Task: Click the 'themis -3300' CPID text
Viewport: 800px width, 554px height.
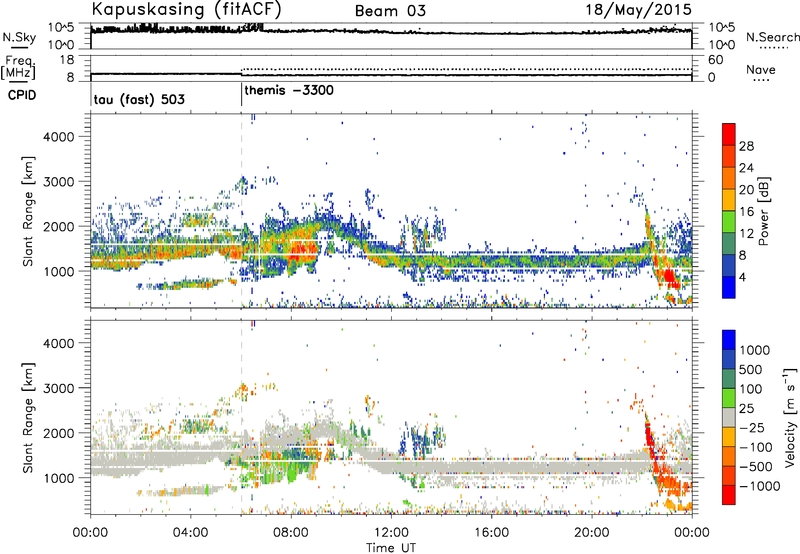Action: pyautogui.click(x=289, y=90)
